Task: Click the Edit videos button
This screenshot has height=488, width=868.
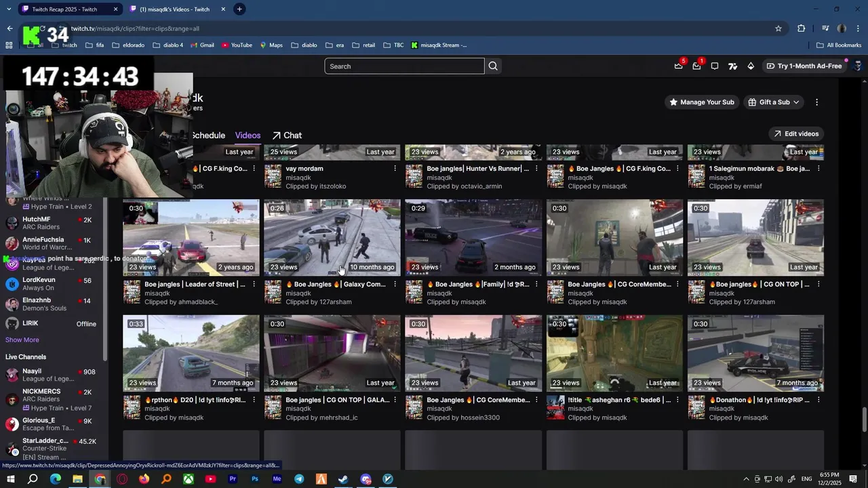Action: [797, 134]
